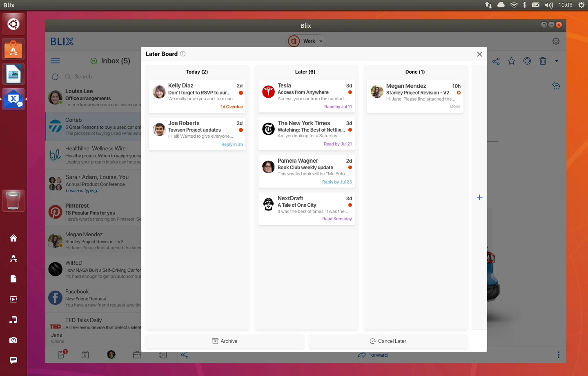Star the open email
The height and width of the screenshot is (376, 588).
click(x=511, y=61)
